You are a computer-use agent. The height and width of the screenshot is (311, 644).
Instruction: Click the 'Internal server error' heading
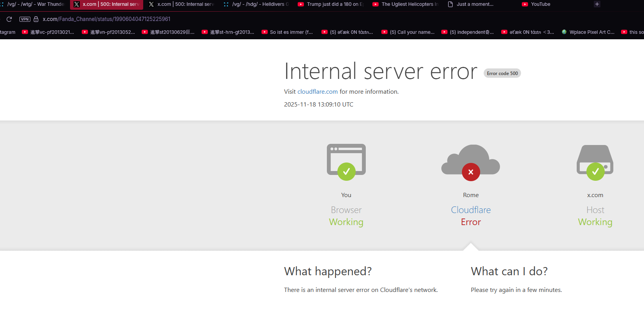click(381, 72)
